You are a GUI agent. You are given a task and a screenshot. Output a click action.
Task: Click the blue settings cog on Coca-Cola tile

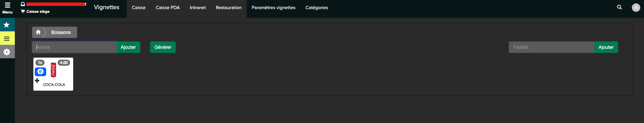click(x=40, y=71)
